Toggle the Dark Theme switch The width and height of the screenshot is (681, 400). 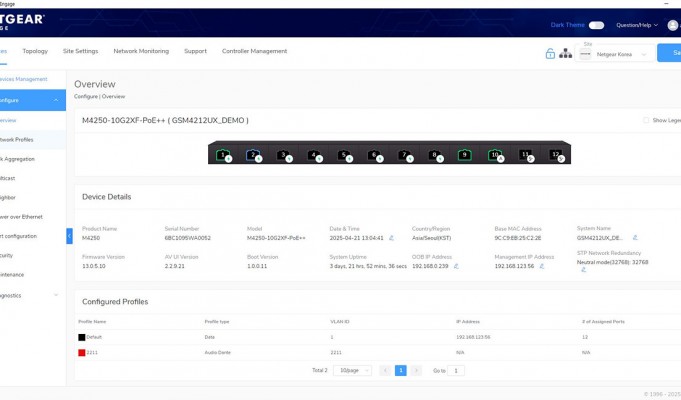click(x=596, y=25)
